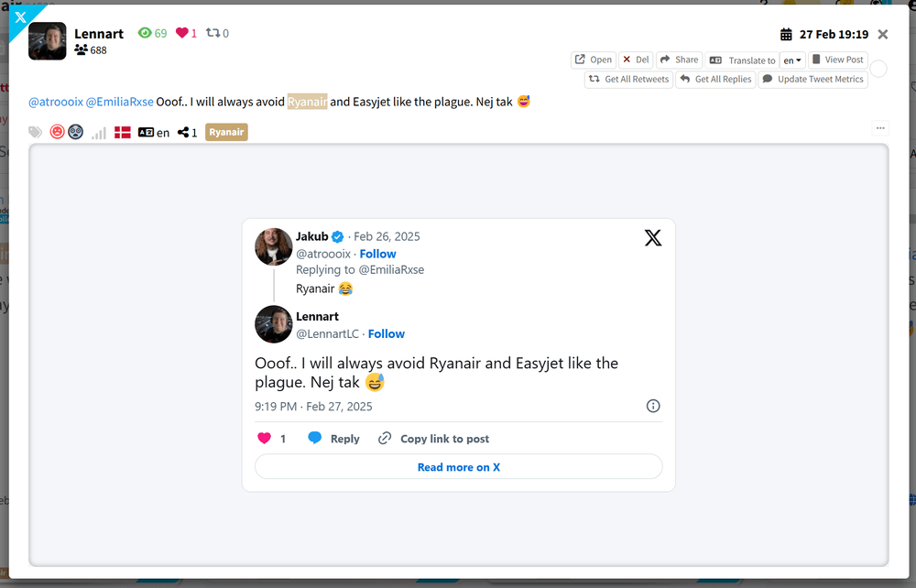
Task: Click the signal bars reach icon
Action: (98, 133)
